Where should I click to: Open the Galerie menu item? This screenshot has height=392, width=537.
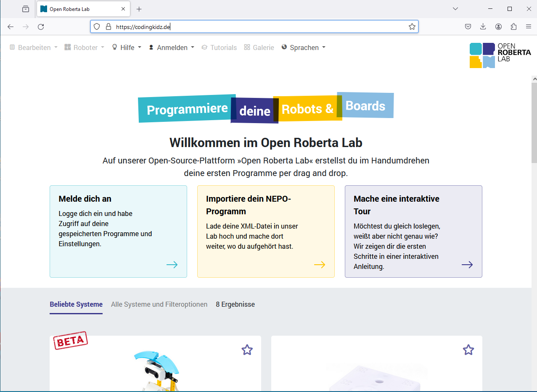(259, 47)
